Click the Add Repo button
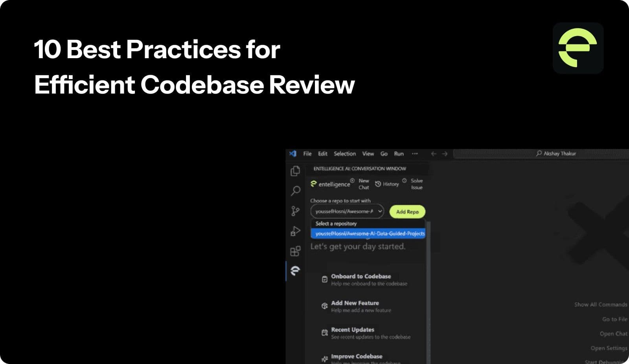Image resolution: width=629 pixels, height=364 pixels. click(407, 211)
